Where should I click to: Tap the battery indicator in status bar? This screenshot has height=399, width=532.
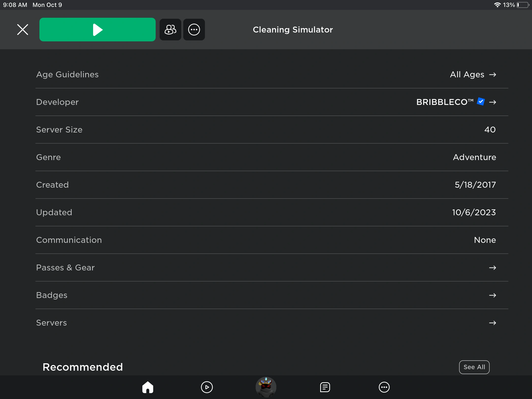pyautogui.click(x=523, y=5)
